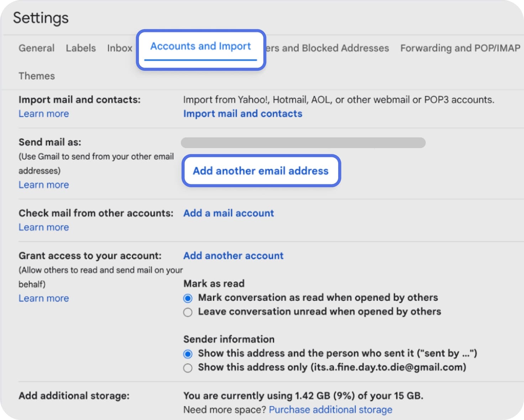Switch to the General settings tab
Screen dimensions: 524x420
[x=36, y=48]
